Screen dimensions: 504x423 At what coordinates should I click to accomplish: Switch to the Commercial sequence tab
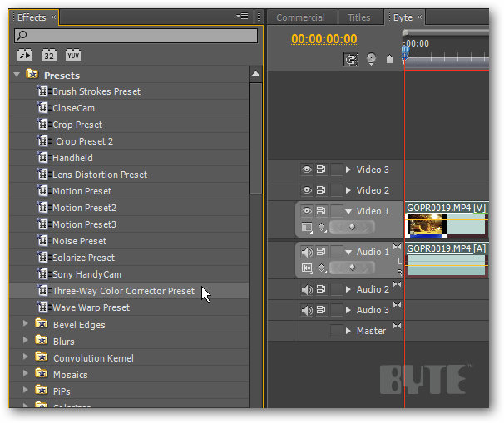coord(300,17)
